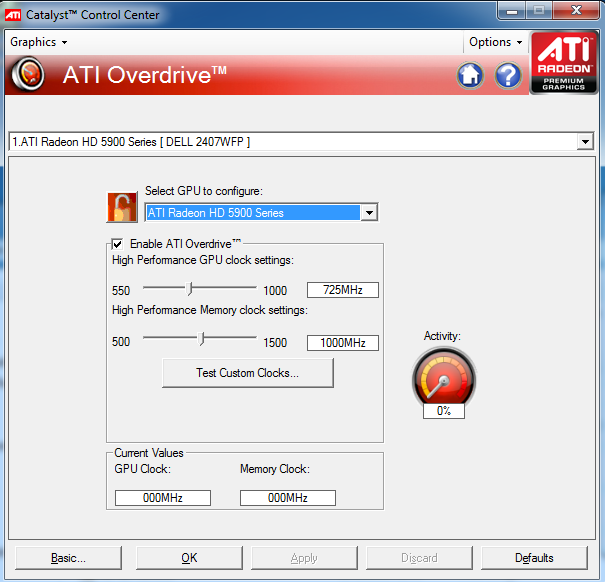Click the 1000 maximum GPU clock label
The image size is (605, 582).
click(x=275, y=291)
